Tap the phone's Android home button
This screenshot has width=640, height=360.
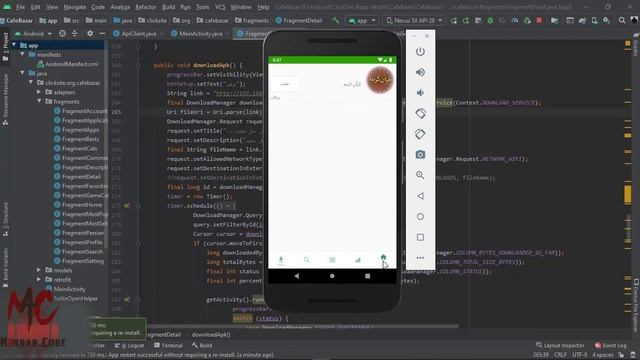click(x=332, y=276)
